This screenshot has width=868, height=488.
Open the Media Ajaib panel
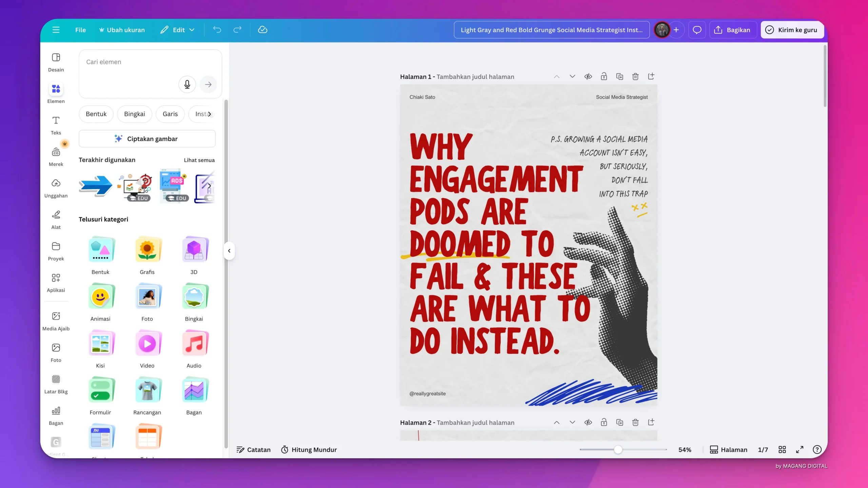pos(56,320)
